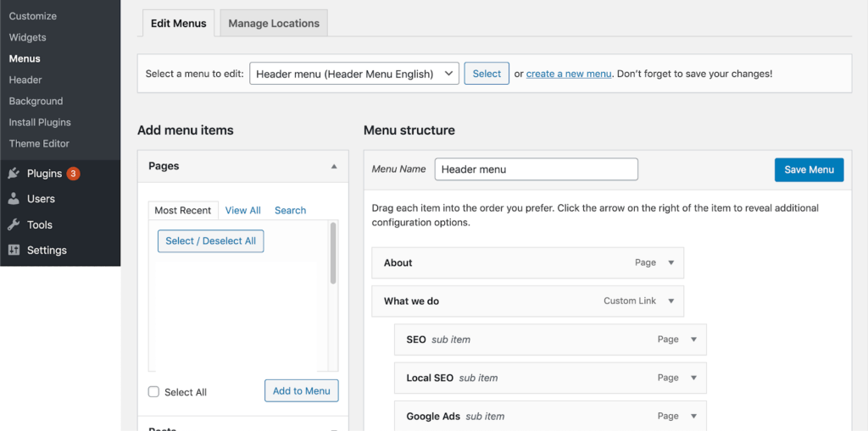Click the SEO sub item title
868x431 pixels.
415,340
